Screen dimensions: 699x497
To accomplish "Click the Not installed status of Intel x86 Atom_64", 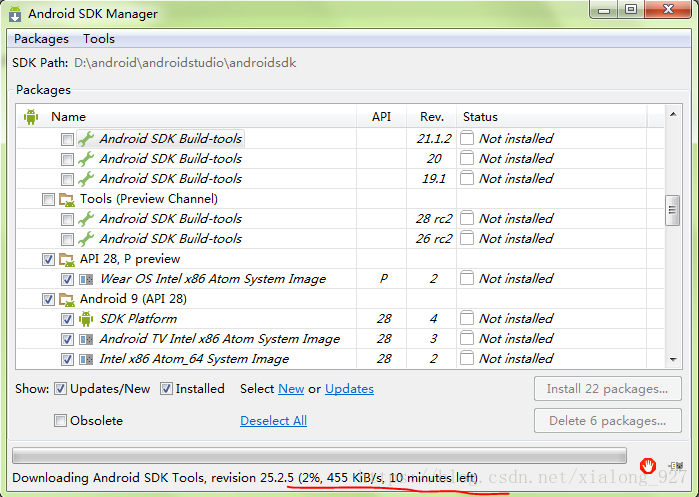I will click(x=516, y=359).
